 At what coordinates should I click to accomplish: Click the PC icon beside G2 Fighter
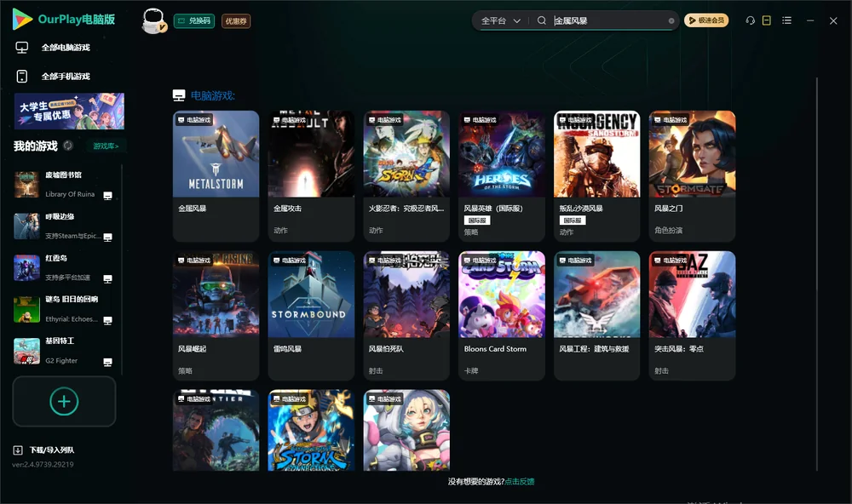tap(107, 363)
